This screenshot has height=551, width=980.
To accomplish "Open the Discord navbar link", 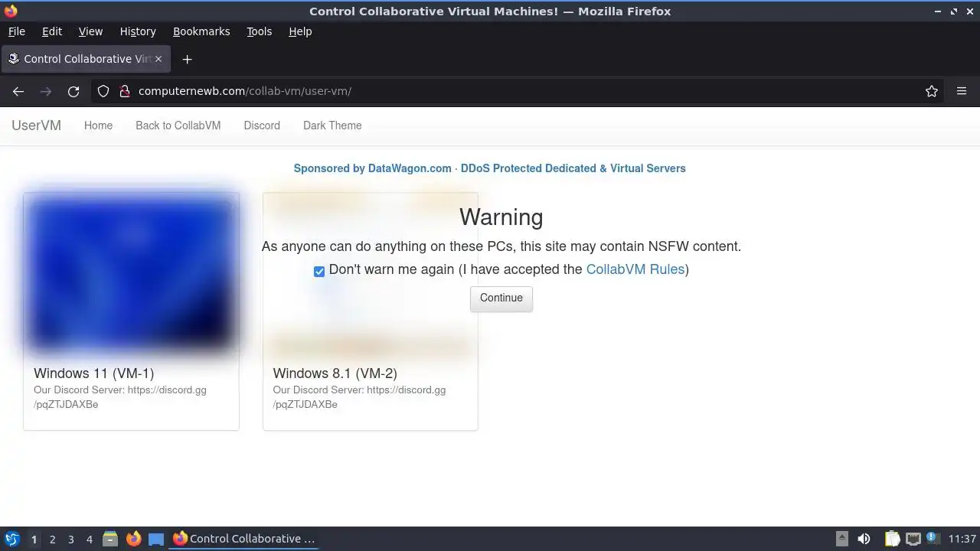I will click(x=262, y=126).
